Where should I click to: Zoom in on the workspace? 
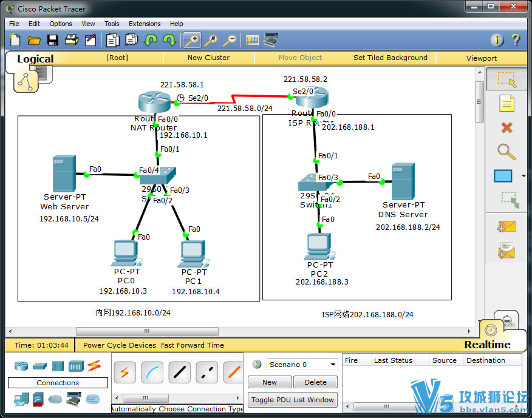coord(192,40)
